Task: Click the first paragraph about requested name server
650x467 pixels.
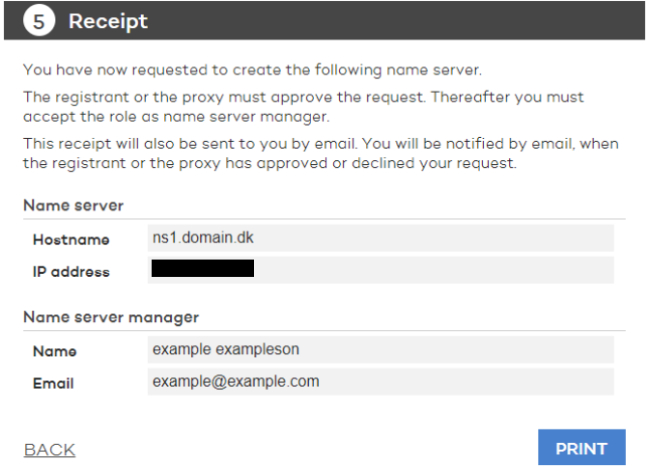Action: [252, 70]
